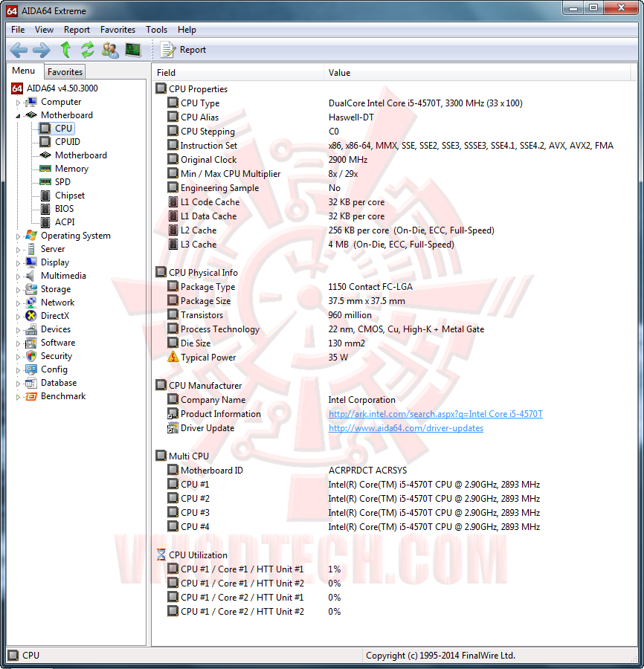Click the Typical Power warning icon
This screenshot has height=669, width=644.
click(x=173, y=357)
